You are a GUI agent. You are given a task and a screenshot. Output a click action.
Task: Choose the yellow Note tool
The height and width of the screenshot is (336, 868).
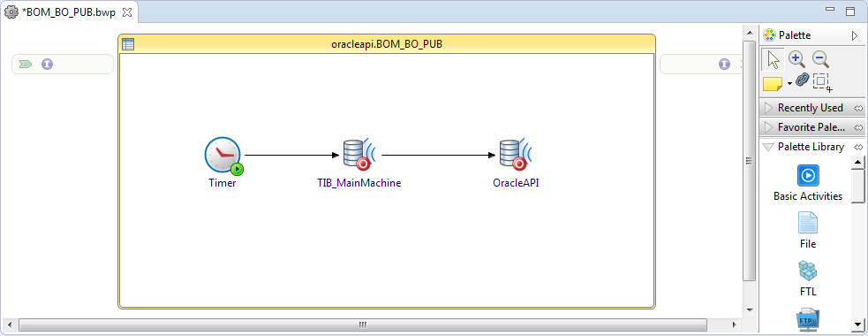773,84
